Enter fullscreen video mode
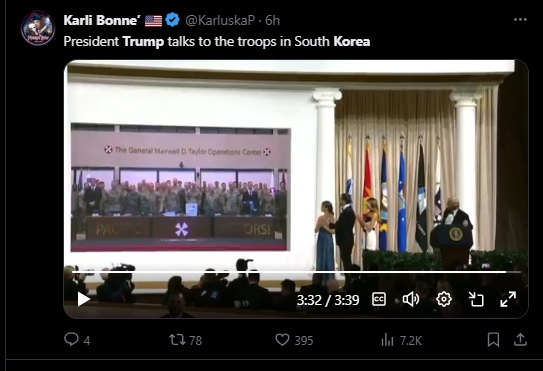This screenshot has width=543, height=371. pyautogui.click(x=508, y=299)
